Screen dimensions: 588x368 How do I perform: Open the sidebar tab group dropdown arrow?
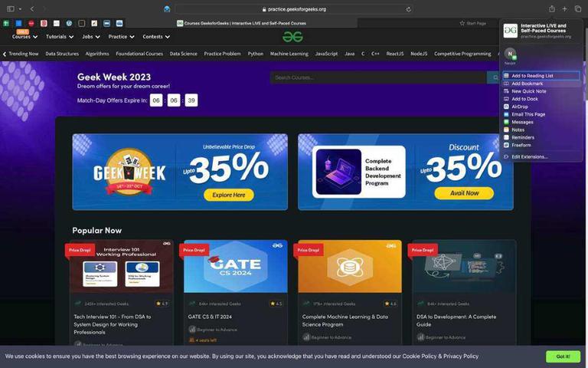coord(20,9)
